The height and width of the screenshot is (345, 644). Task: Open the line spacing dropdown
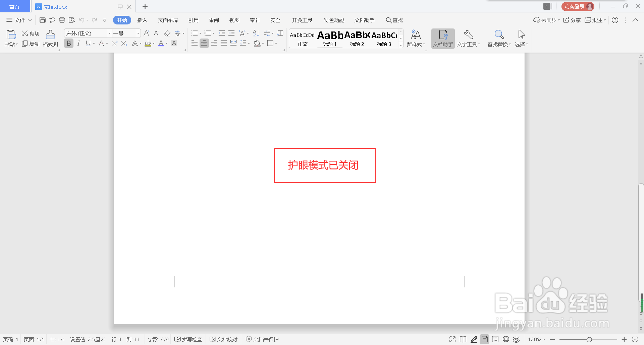coord(249,43)
